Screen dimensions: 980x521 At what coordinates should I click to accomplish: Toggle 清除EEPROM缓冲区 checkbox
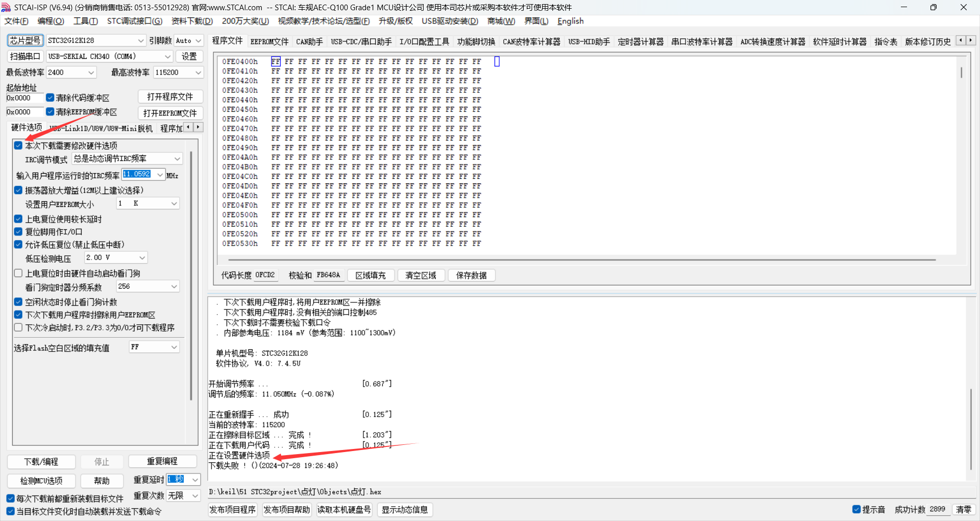(50, 111)
